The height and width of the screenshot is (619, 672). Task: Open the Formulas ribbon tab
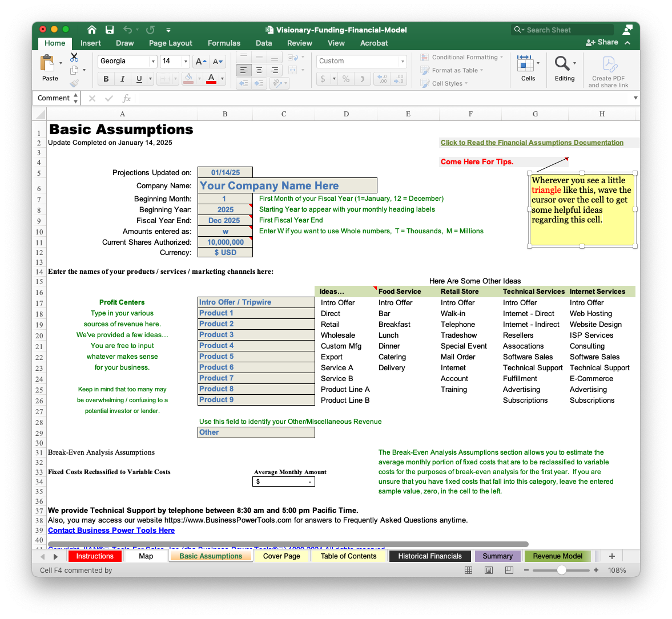(x=224, y=43)
